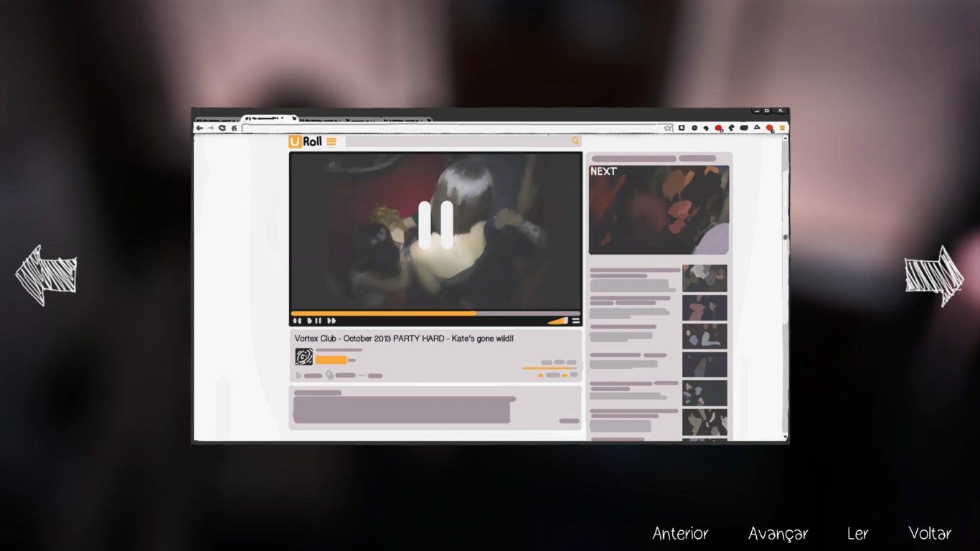Click the orange like arrow icon
The image size is (980, 551).
pyautogui.click(x=541, y=375)
